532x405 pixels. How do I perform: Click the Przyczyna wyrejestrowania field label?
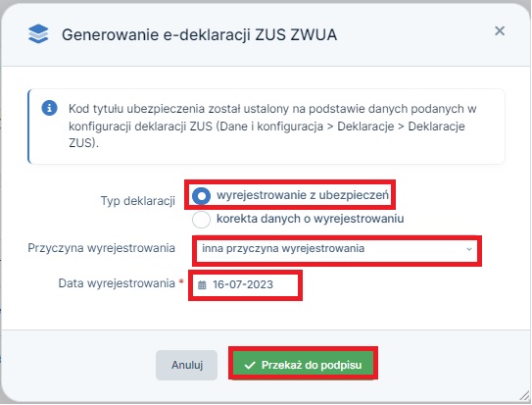(x=102, y=248)
